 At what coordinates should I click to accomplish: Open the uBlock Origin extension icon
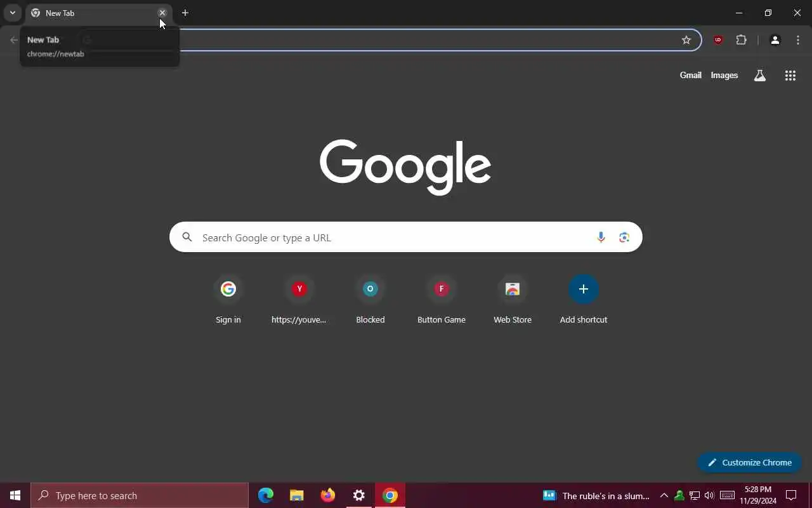coord(718,40)
